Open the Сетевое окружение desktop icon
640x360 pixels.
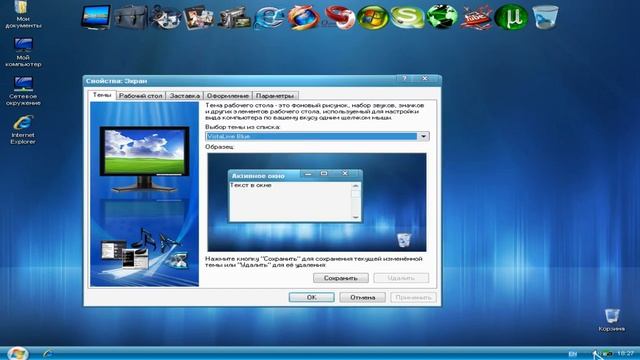pos(23,91)
